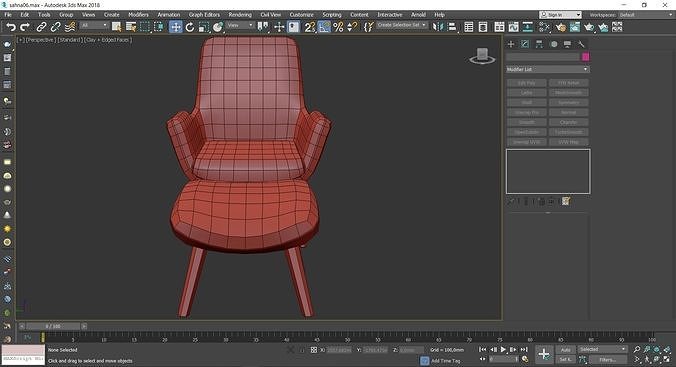Open the Sign In dropdown
Image resolution: width=676 pixels, height=367 pixels.
click(x=560, y=15)
